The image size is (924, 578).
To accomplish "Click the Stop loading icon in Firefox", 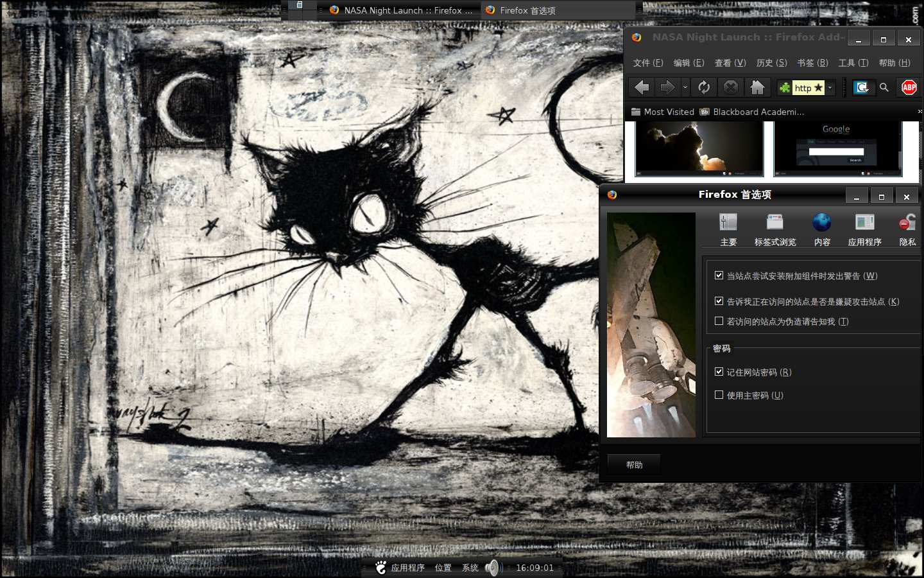I will tap(730, 87).
